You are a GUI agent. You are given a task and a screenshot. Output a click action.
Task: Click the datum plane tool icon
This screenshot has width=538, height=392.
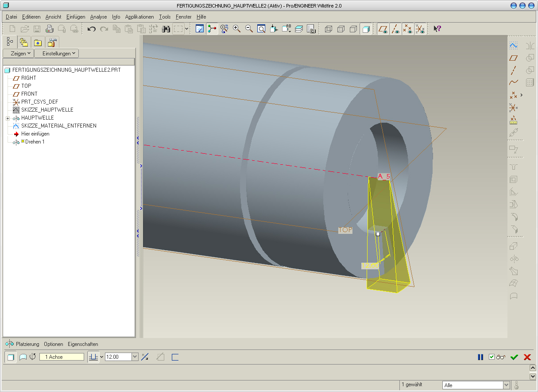pyautogui.click(x=513, y=58)
